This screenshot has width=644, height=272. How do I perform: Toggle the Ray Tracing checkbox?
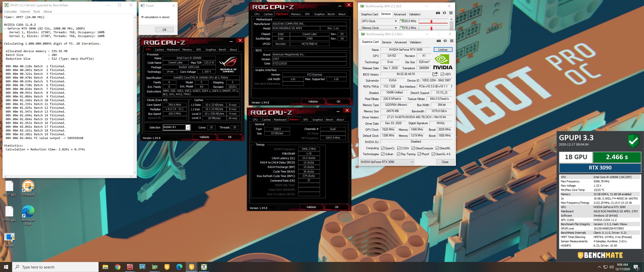click(x=398, y=154)
